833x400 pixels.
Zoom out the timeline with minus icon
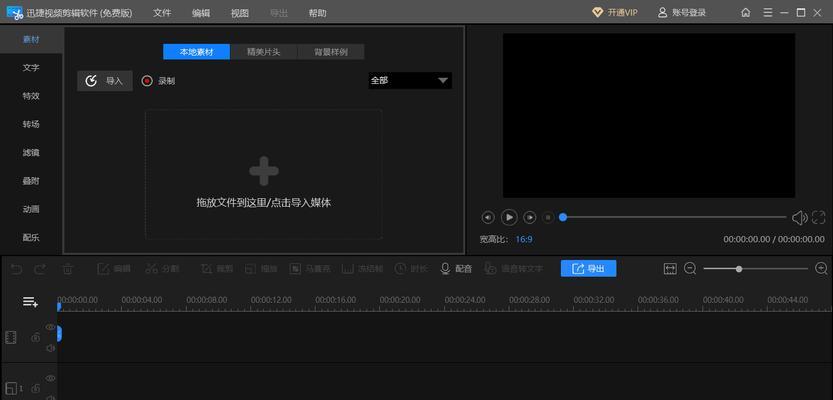click(x=690, y=269)
